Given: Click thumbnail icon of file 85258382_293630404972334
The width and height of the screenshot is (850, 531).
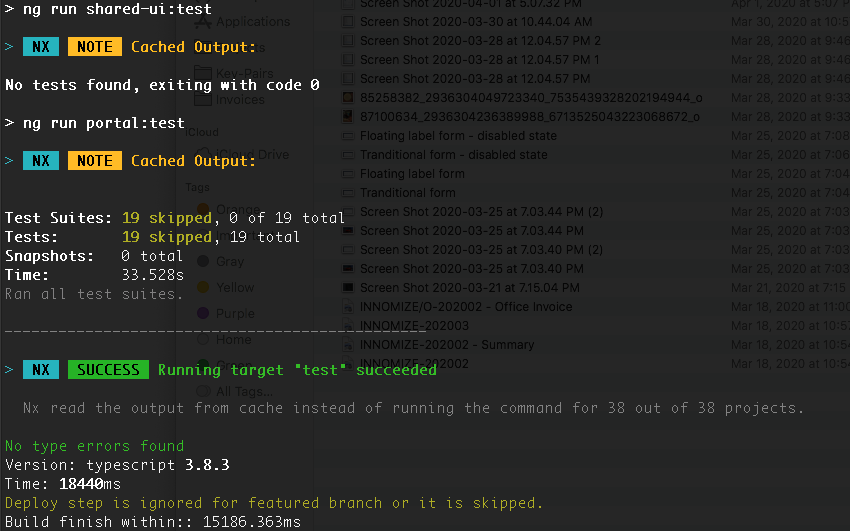Looking at the screenshot, I should click(x=348, y=98).
